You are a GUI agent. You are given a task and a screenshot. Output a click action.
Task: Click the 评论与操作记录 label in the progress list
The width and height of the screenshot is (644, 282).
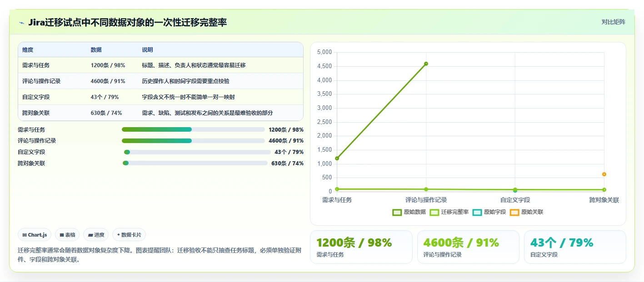(x=37, y=141)
